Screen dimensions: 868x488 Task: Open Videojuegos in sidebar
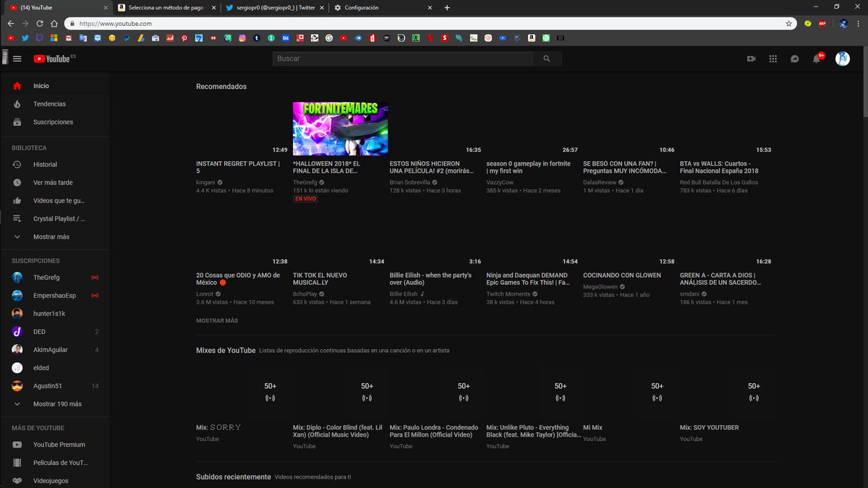point(55,481)
